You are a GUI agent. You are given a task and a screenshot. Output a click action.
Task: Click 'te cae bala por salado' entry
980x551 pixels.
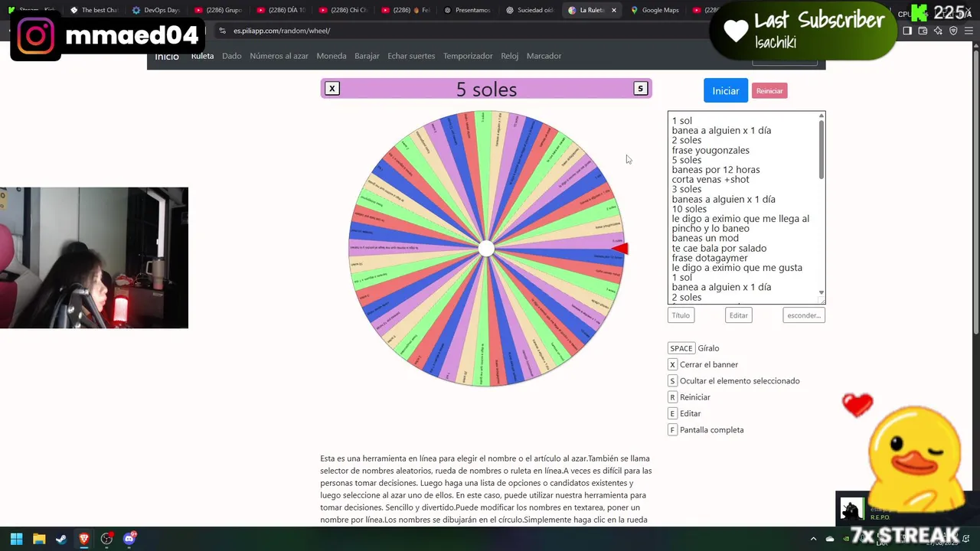(719, 248)
